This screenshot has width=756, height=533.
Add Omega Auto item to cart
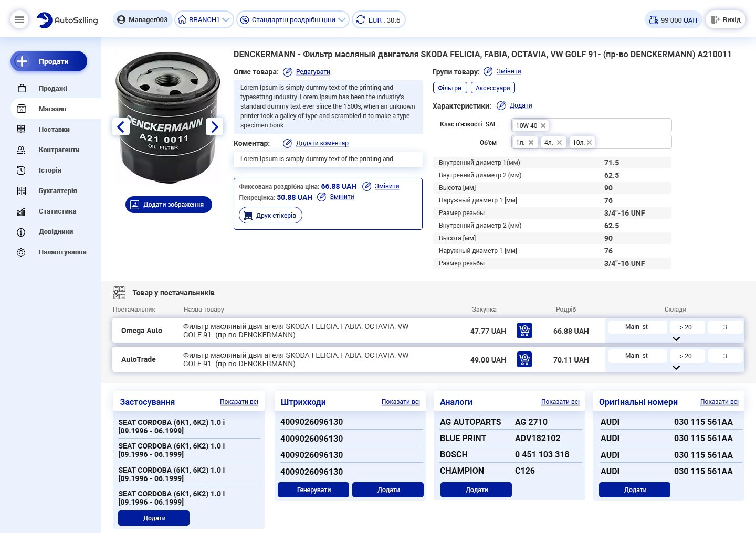524,331
